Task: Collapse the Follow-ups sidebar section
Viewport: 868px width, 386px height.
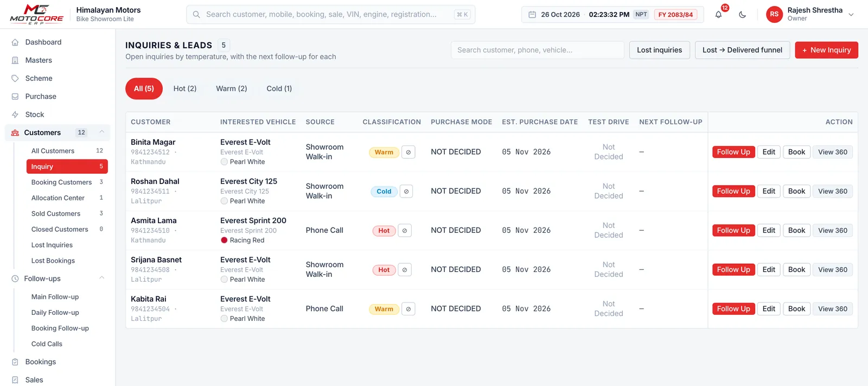Action: [101, 279]
